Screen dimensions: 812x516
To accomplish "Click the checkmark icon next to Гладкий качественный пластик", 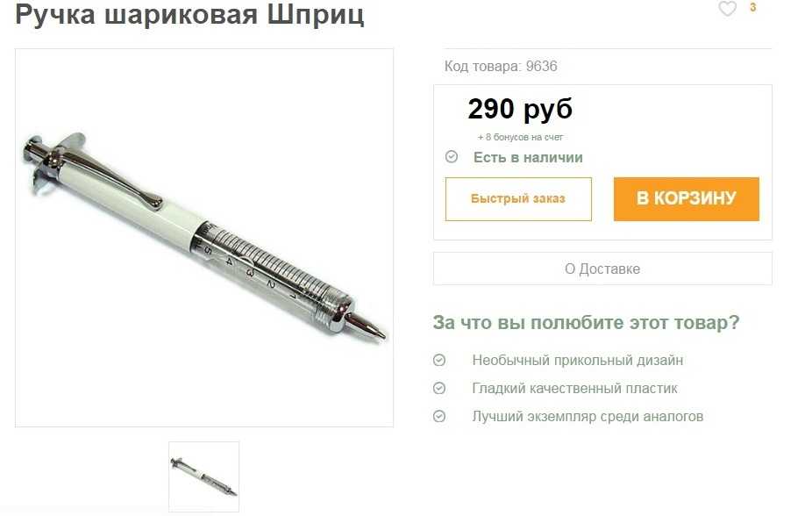I will pyautogui.click(x=439, y=388).
